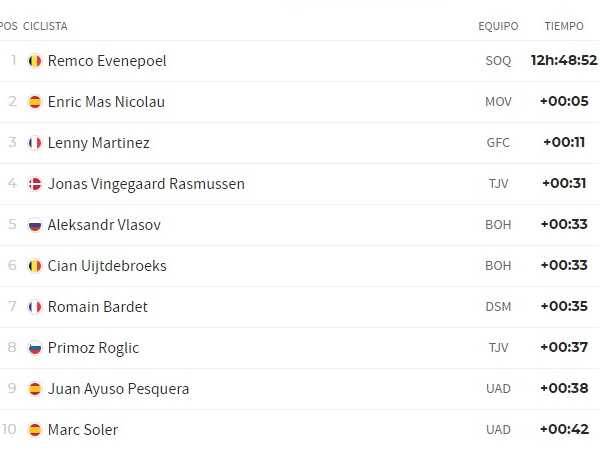Image resolution: width=600 pixels, height=450 pixels.
Task: Open rider Primoz Roglic's name link
Action: tap(93, 347)
